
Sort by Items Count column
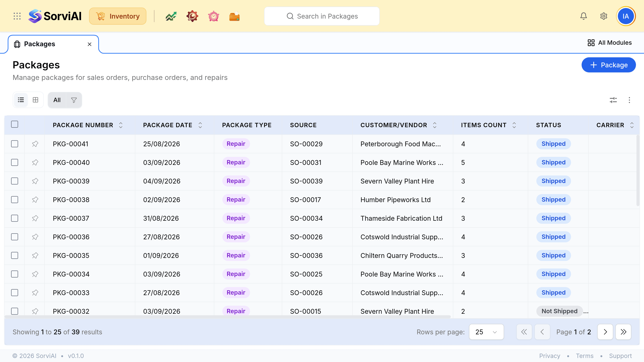pyautogui.click(x=514, y=125)
